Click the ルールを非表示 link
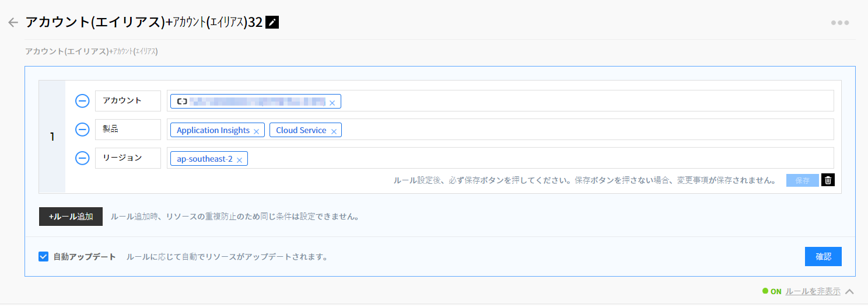This screenshot has width=868, height=307. (813, 291)
